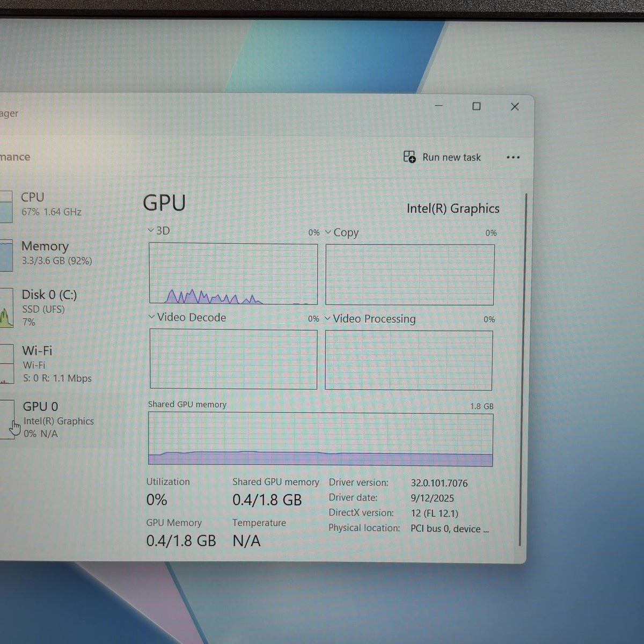Click the 0.4/1.8 GB value under GPU Memory
Image resolution: width=644 pixels, height=644 pixels.
[x=181, y=541]
